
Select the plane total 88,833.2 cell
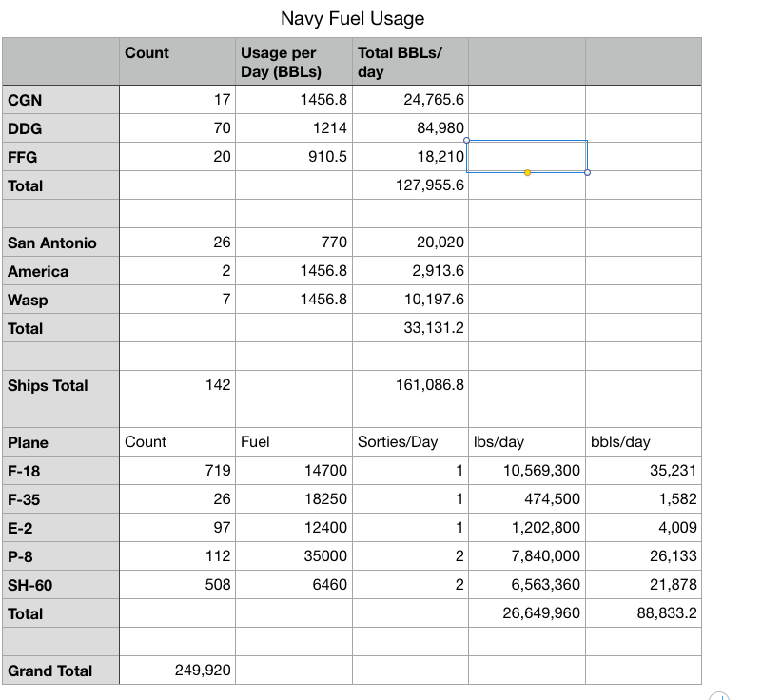[x=643, y=613]
